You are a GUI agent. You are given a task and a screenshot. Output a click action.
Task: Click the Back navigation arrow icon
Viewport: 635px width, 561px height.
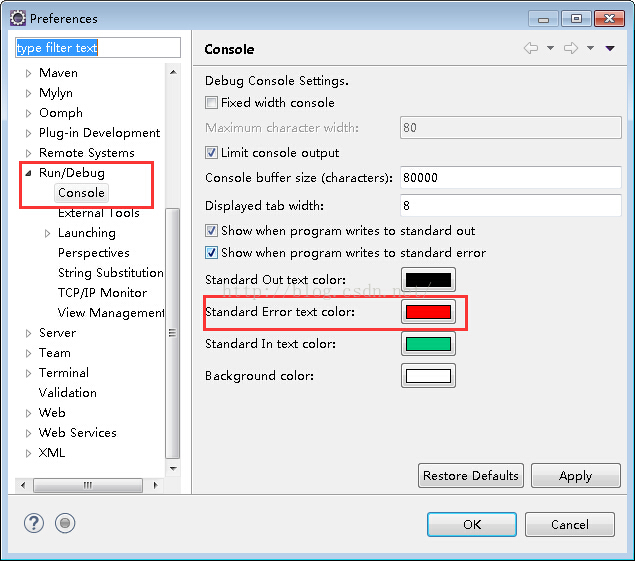click(x=531, y=48)
